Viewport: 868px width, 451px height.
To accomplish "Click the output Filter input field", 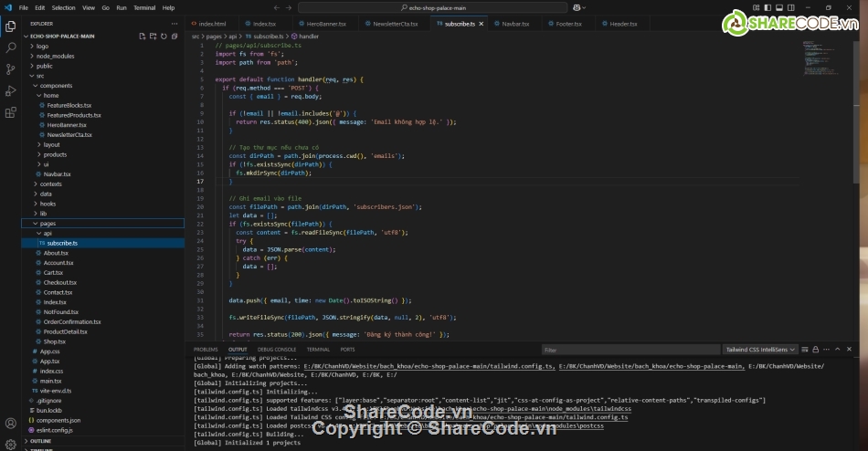I will pos(630,350).
